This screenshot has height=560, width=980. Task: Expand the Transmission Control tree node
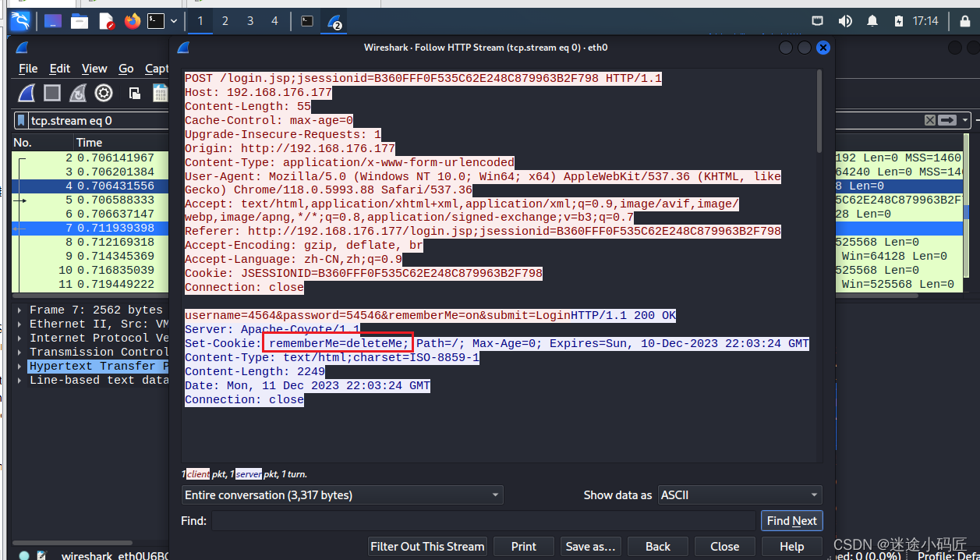(x=19, y=352)
